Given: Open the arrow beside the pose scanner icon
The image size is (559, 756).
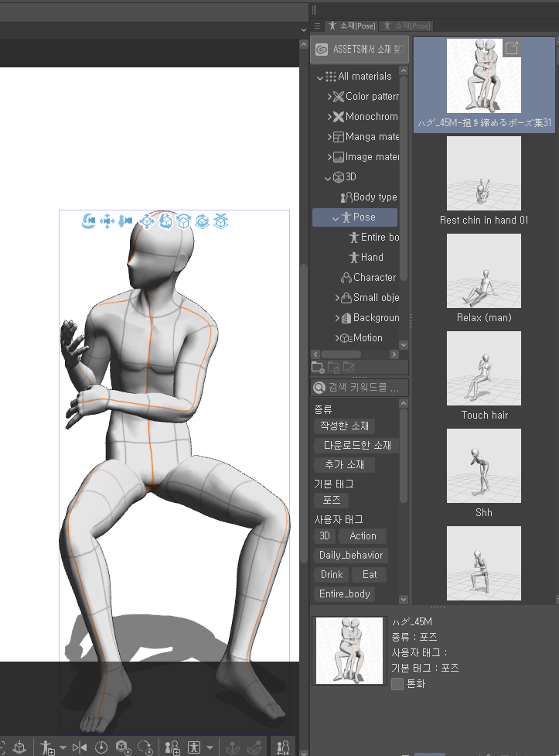Looking at the screenshot, I should coord(210,747).
